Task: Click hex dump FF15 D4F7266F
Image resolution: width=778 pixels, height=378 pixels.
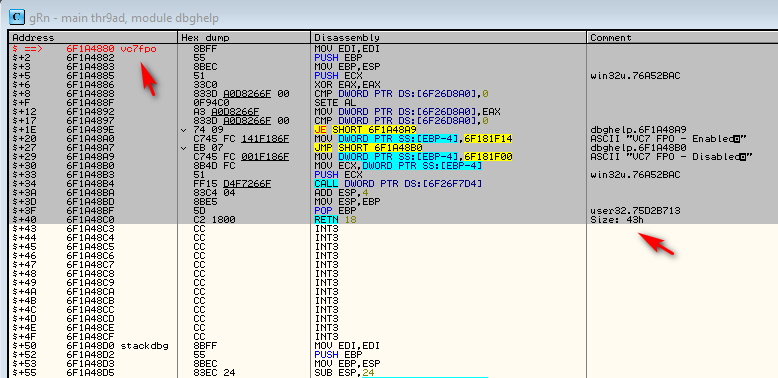Action: coord(232,184)
